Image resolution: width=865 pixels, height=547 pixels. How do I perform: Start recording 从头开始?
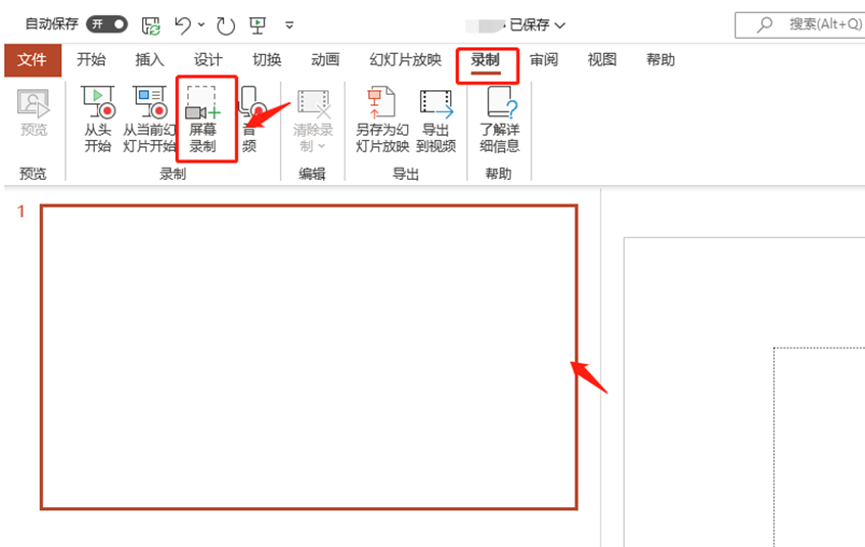[98, 119]
